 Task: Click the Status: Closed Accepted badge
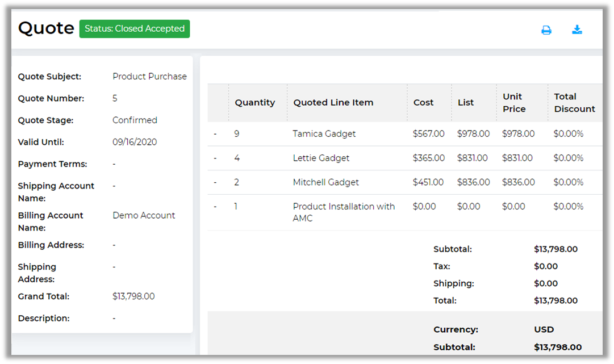[135, 29]
